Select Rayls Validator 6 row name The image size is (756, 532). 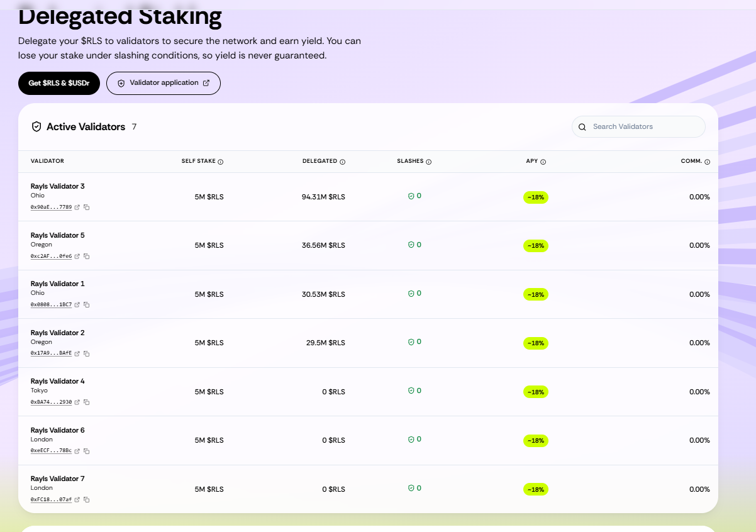(x=57, y=430)
